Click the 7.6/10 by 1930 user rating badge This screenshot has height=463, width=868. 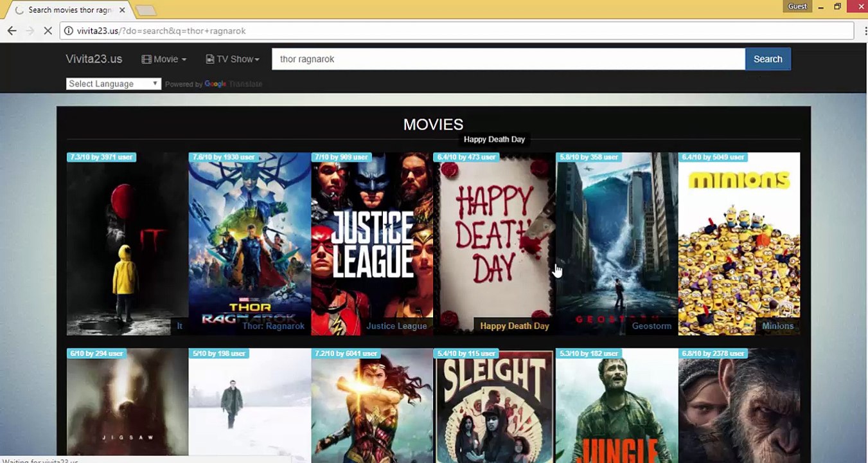click(224, 157)
